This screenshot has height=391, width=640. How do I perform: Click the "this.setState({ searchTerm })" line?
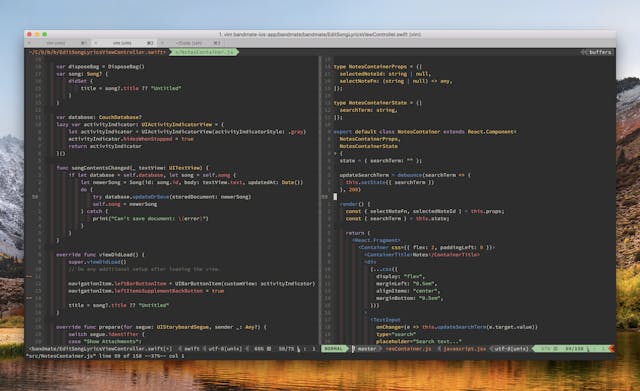click(x=390, y=182)
